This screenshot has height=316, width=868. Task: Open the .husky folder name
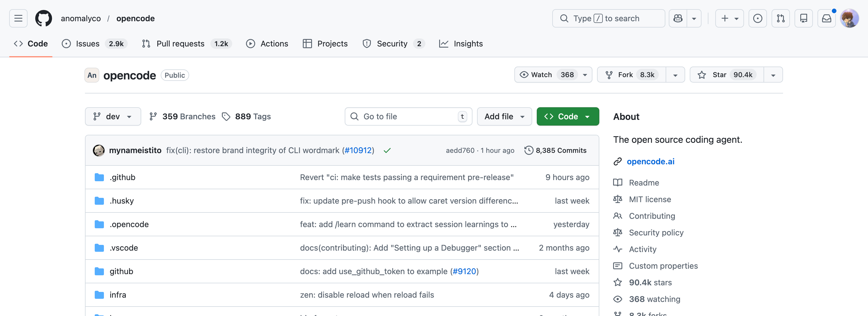[122, 201]
